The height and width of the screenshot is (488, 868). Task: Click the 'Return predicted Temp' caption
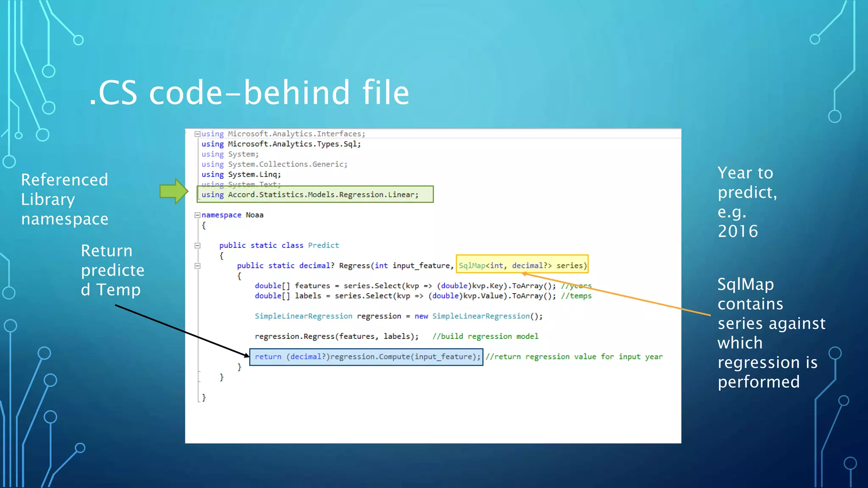click(x=112, y=270)
